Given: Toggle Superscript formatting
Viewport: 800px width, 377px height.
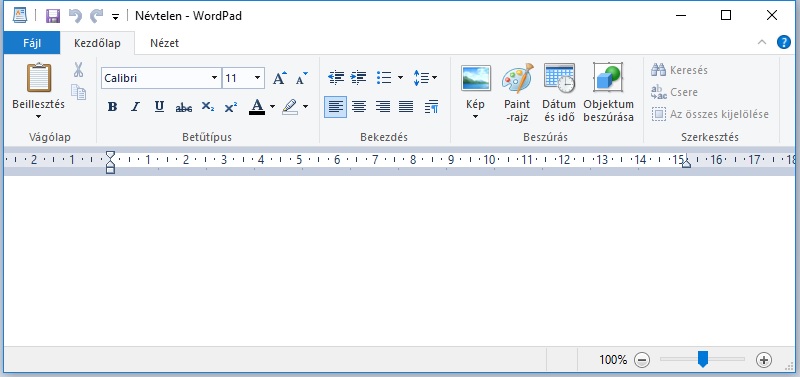Looking at the screenshot, I should click(231, 107).
